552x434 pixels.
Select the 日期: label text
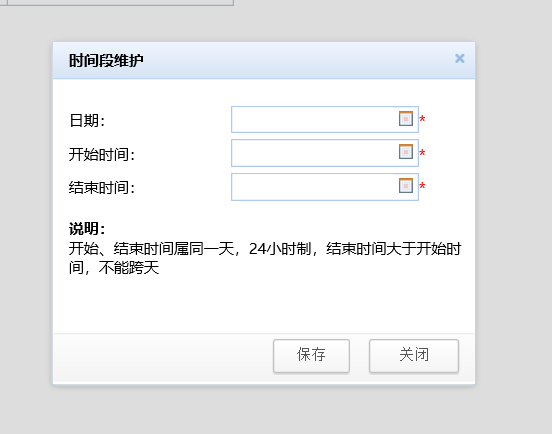[x=87, y=121]
